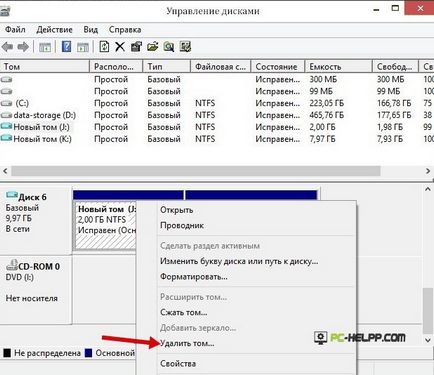Click the Back arrow toolbar icon

pyautogui.click(x=7, y=47)
